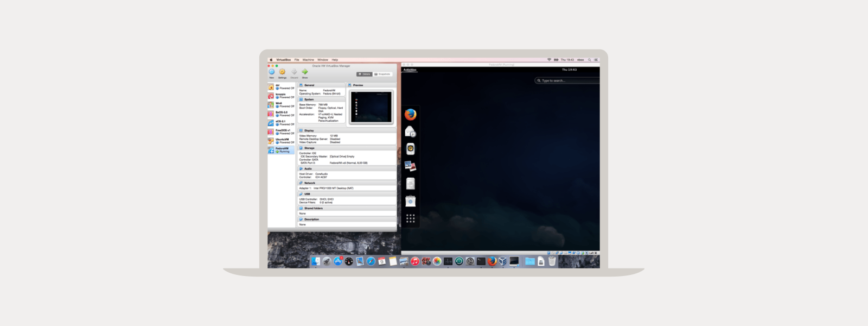Click the Wi-Fi status icon

[x=549, y=60]
